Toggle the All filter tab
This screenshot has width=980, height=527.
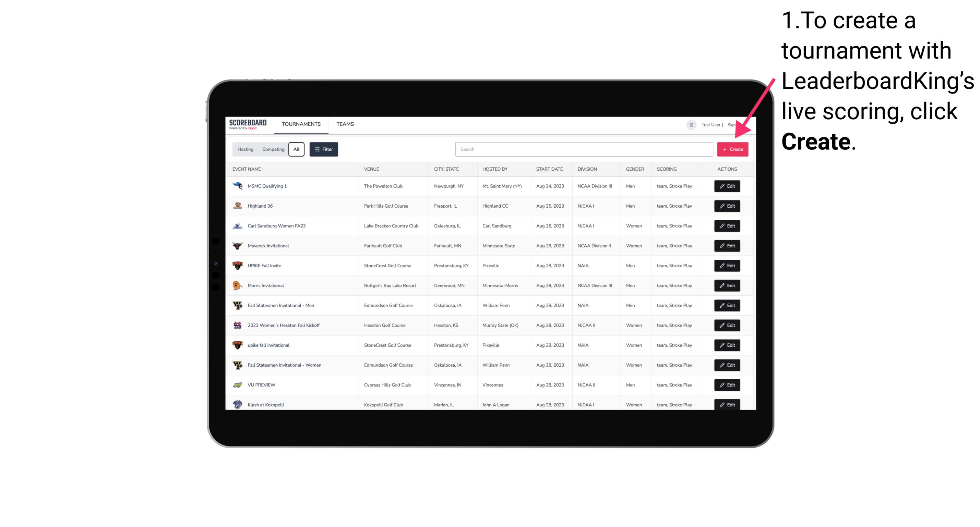click(296, 149)
